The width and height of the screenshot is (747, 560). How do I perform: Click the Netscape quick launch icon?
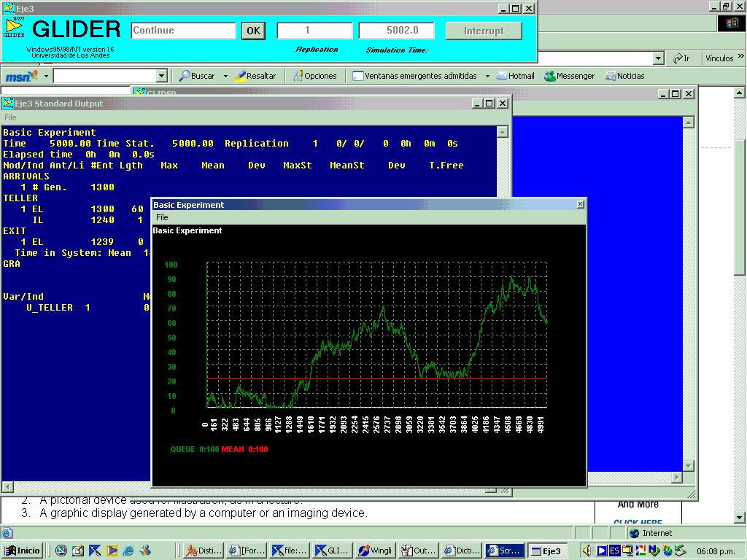61,551
